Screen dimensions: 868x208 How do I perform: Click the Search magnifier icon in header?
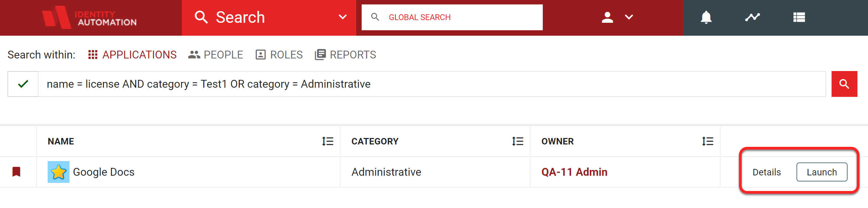pyautogui.click(x=201, y=17)
